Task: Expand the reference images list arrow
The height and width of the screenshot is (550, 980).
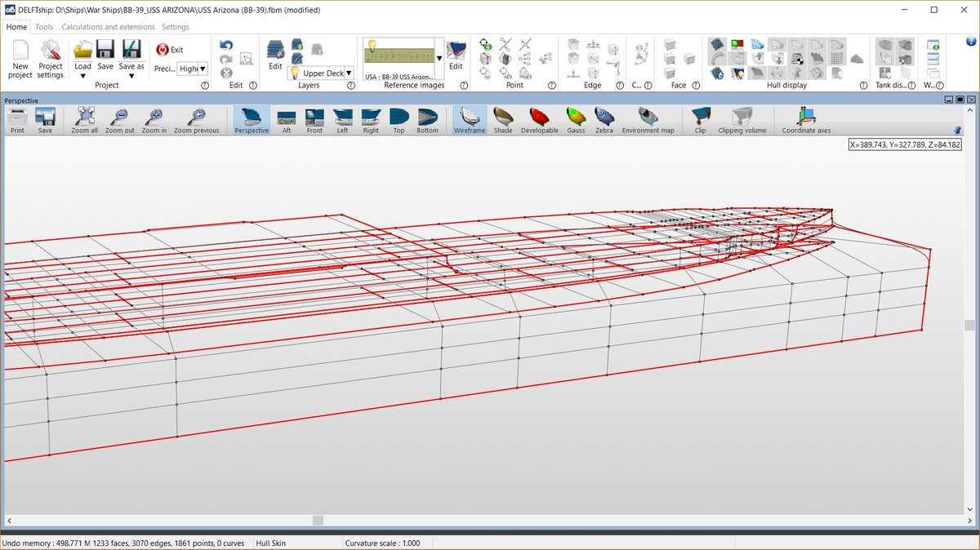Action: click(x=439, y=59)
